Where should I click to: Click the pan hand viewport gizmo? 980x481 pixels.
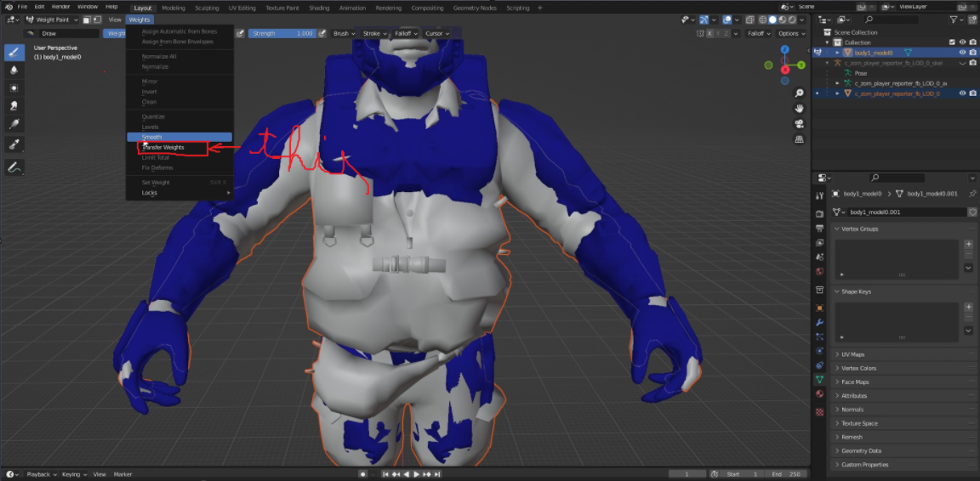coord(799,108)
